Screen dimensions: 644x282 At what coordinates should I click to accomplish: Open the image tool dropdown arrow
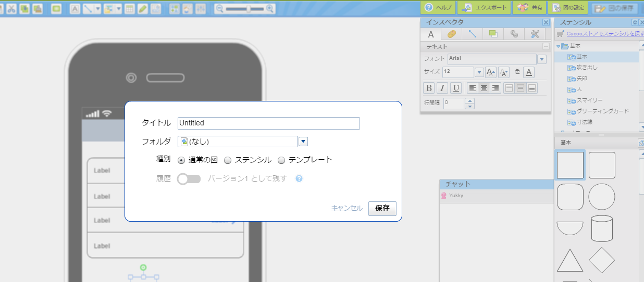119,8
